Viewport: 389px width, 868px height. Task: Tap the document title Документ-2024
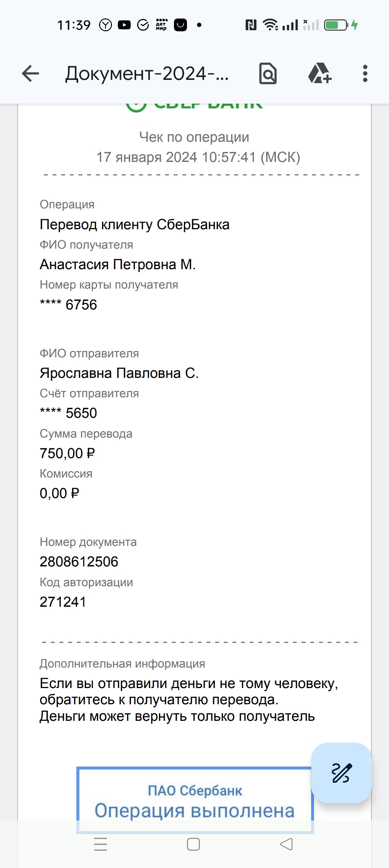point(147,74)
